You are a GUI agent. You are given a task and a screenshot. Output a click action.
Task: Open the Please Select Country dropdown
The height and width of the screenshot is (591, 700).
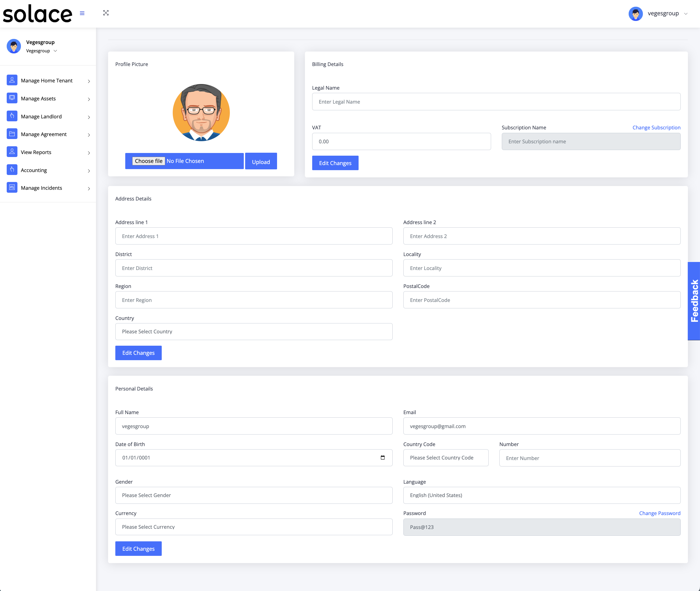pyautogui.click(x=253, y=331)
